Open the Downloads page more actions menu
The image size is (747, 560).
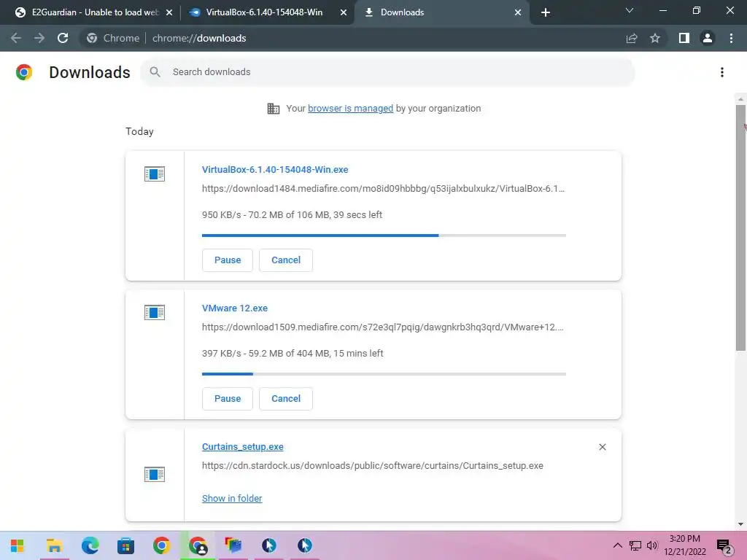[x=722, y=72]
